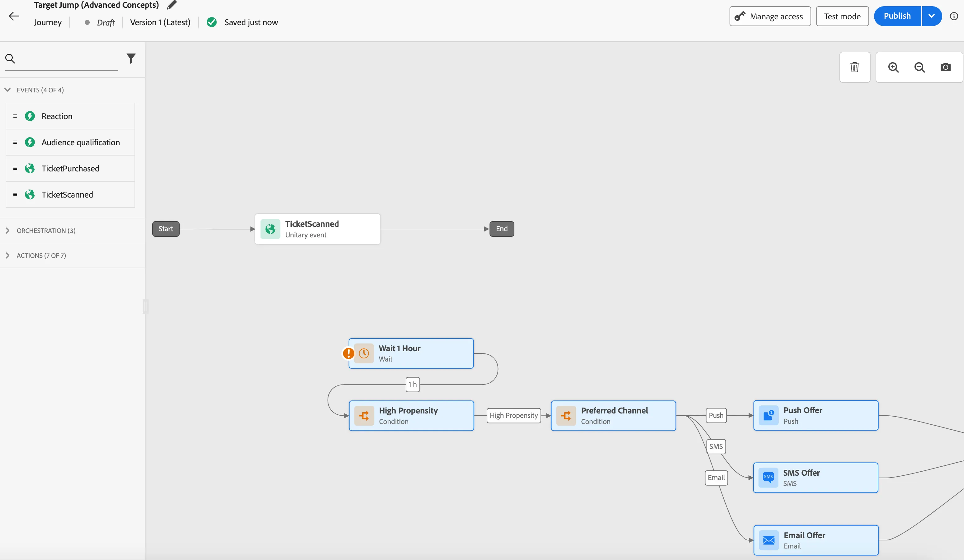Click the Saved just now status
964x560 pixels.
click(251, 22)
